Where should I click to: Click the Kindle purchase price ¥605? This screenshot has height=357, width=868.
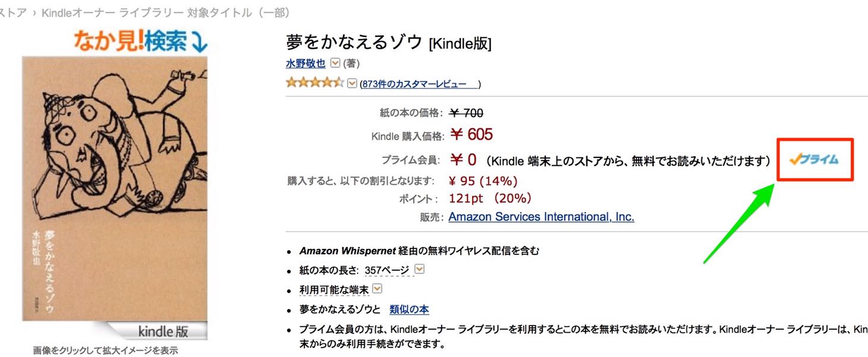[x=471, y=134]
